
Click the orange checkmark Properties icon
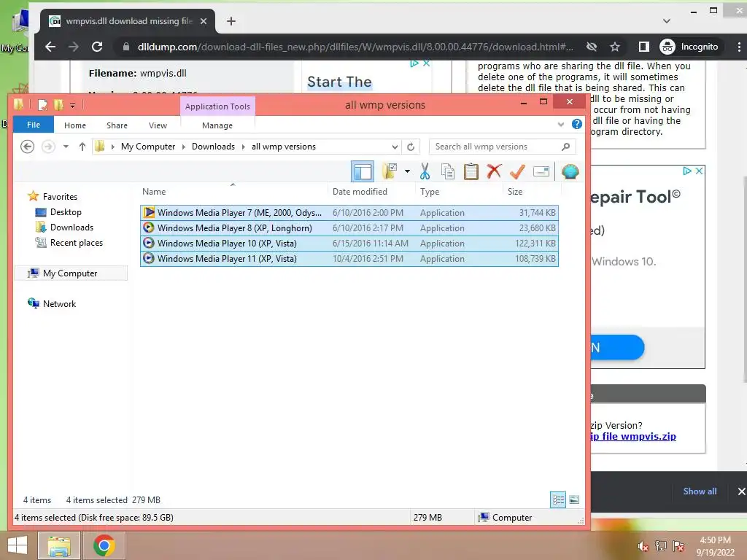point(517,171)
